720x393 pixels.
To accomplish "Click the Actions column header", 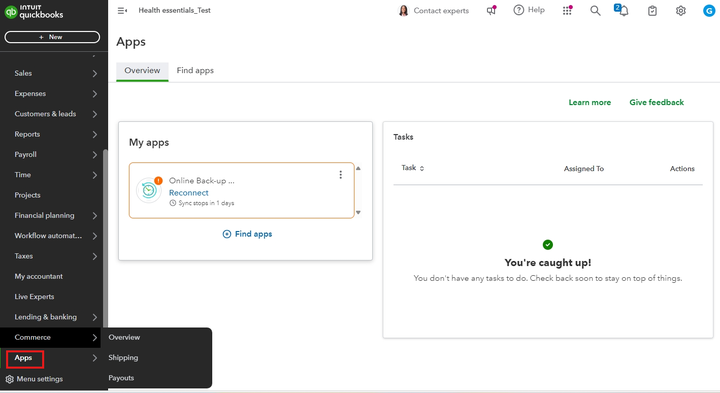I will (x=682, y=168).
